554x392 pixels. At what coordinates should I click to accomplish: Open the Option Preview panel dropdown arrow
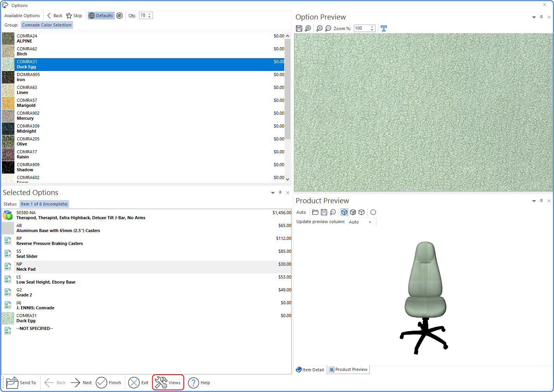point(534,17)
